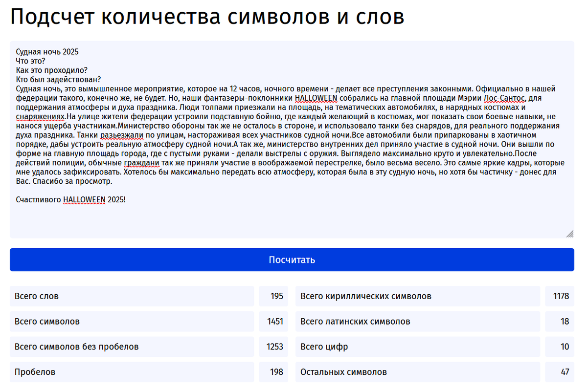Click the label Остальных символов
The image size is (588, 391).
pyautogui.click(x=343, y=372)
